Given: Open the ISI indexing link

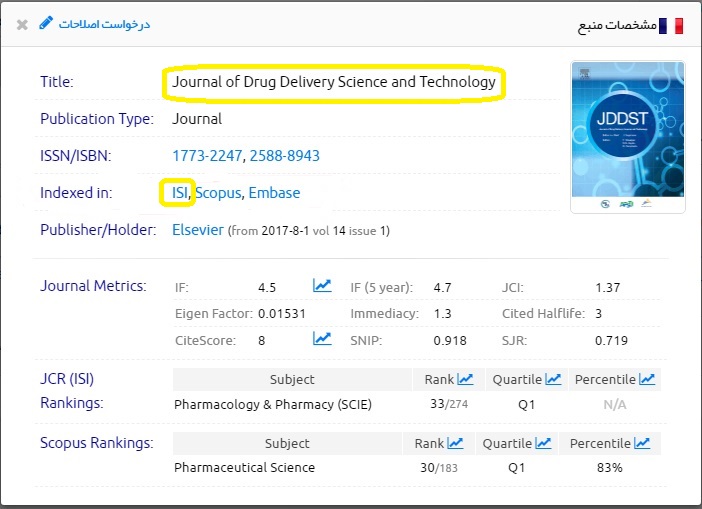Looking at the screenshot, I should pyautogui.click(x=180, y=192).
